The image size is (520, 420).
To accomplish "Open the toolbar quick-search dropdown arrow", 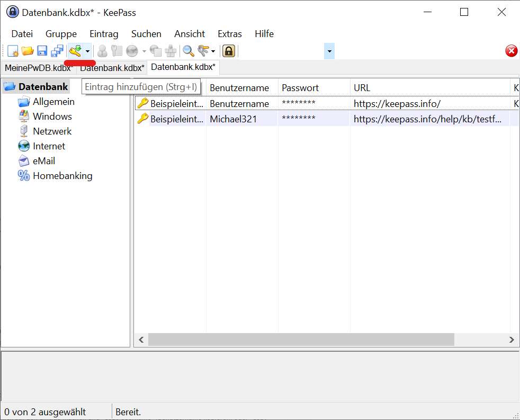I will 329,51.
